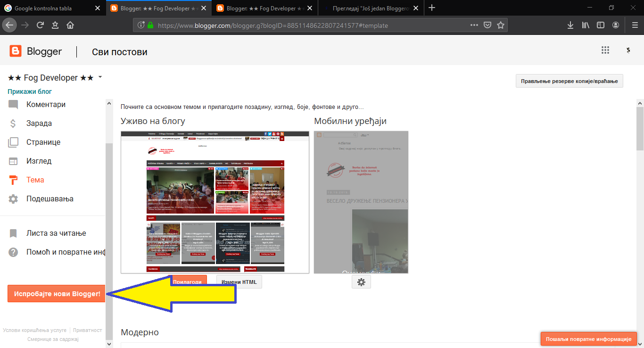644x348 pixels.
Task: Open mobile theme gear settings
Action: 361,282
